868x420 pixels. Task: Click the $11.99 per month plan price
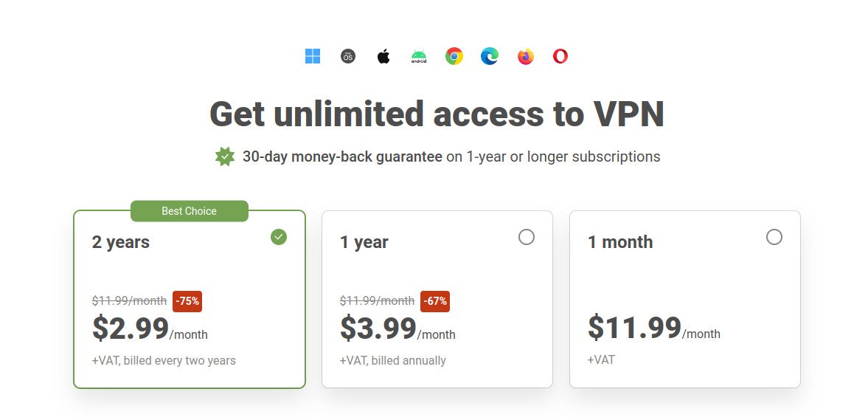(x=634, y=329)
